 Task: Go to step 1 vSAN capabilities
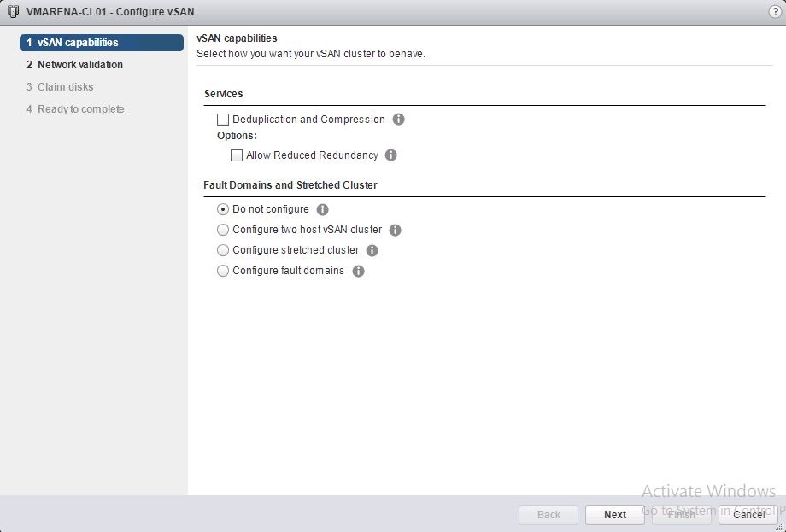pos(102,43)
